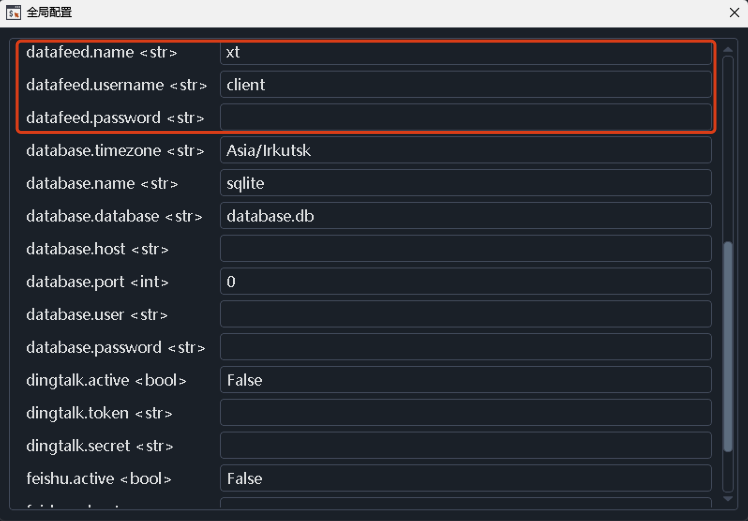Screen dimensions: 748x521
Task: Edit the dingtalk.active field showing False
Action: click(466, 380)
